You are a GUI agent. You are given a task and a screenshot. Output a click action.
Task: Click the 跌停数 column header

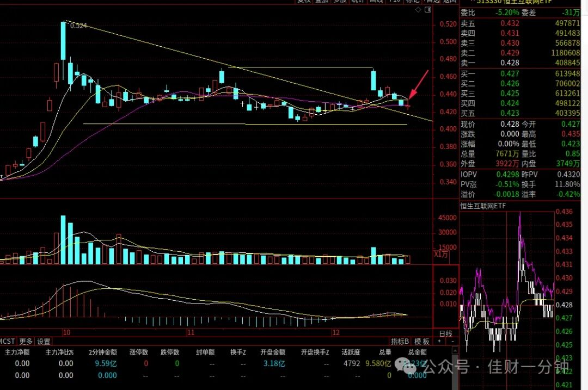[x=170, y=352]
